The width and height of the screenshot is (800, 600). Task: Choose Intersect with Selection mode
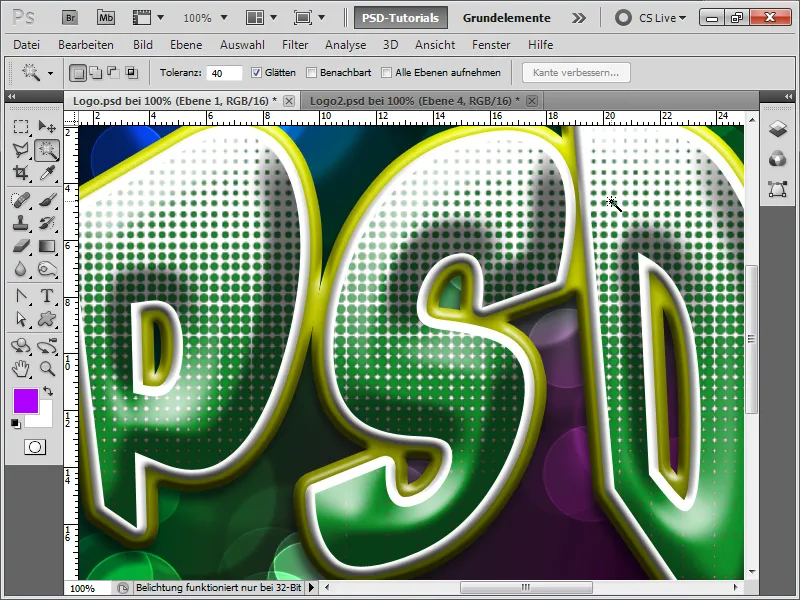[x=132, y=73]
